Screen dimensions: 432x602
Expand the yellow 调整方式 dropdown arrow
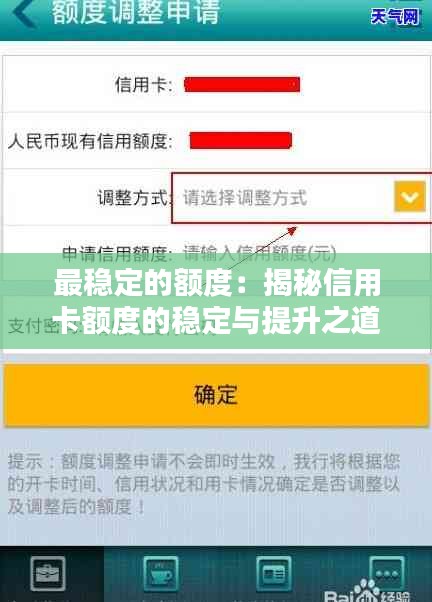410,197
